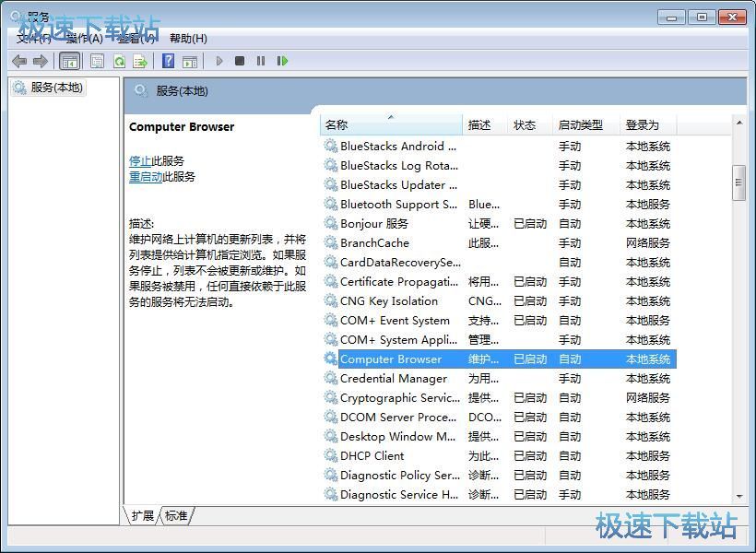Click the Computer Browser heading in detail pane
Image resolution: width=756 pixels, height=553 pixels.
[x=182, y=127]
